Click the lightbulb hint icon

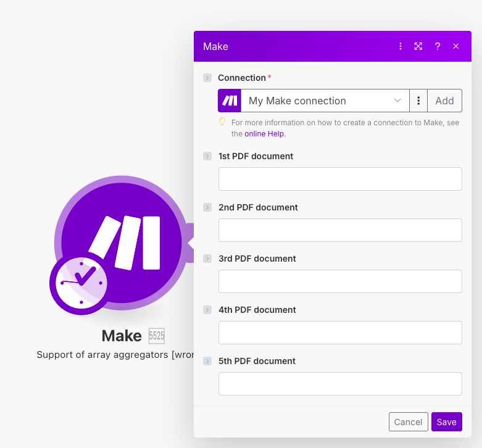click(x=223, y=122)
